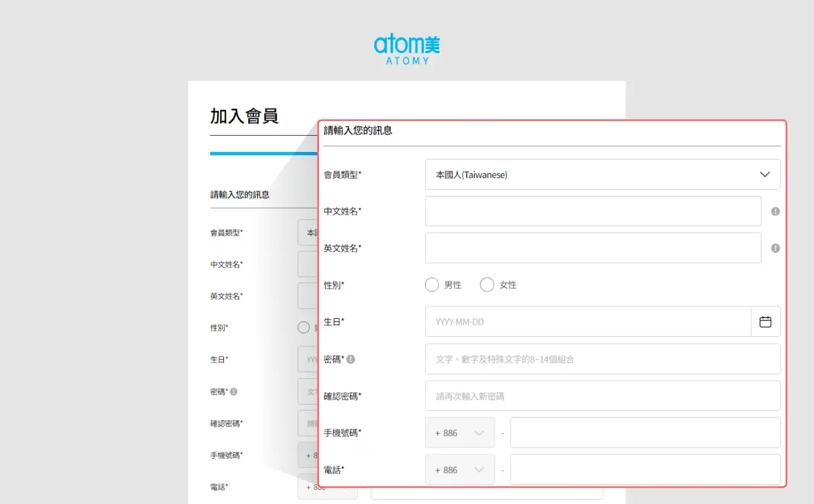Screen dimensions: 814x504
Task: Select the 女性 gender radio button
Action: tap(487, 285)
